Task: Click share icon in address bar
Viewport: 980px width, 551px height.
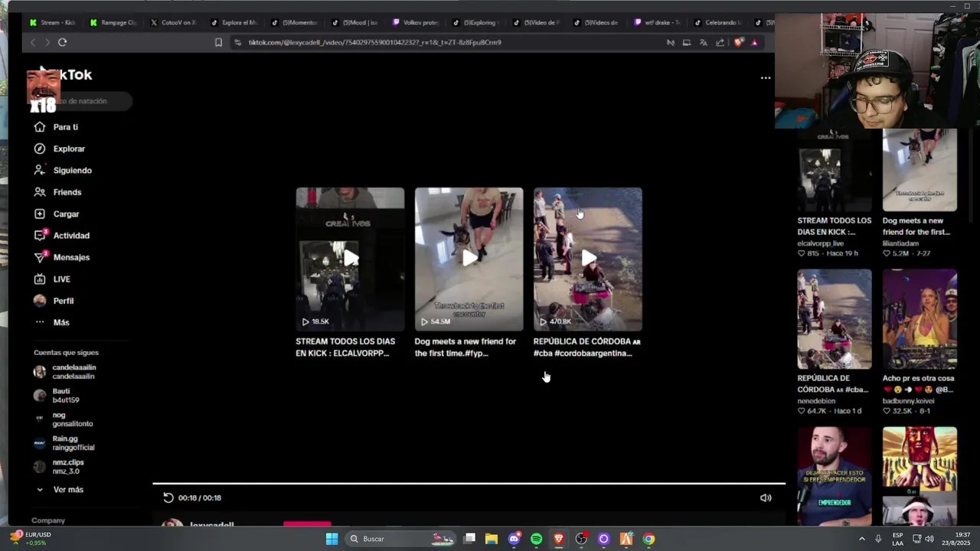Action: (x=720, y=43)
